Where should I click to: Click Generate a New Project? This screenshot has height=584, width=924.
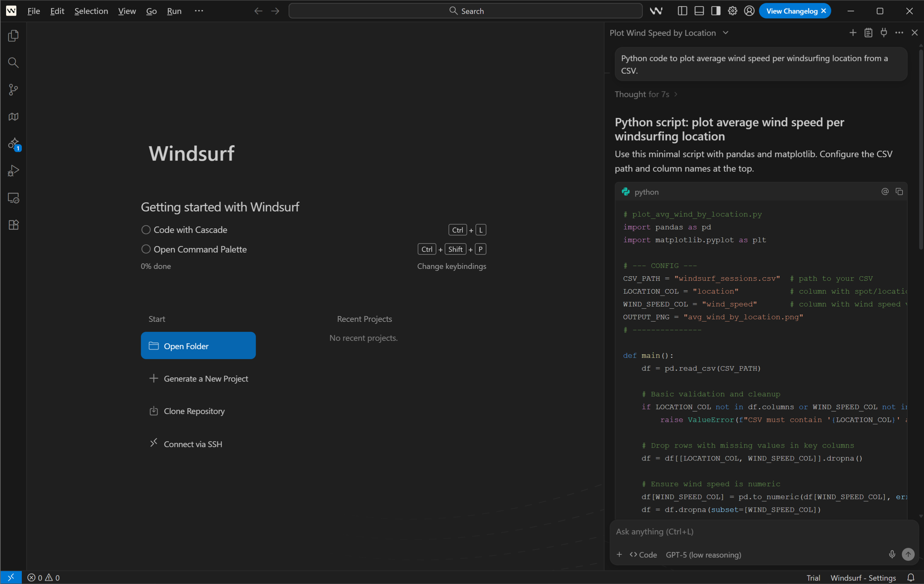click(198, 378)
